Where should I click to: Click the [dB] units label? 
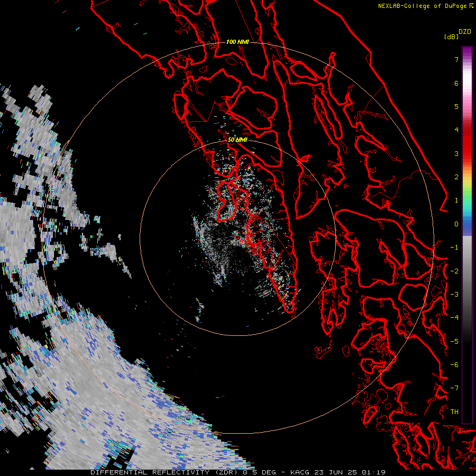coord(451,36)
